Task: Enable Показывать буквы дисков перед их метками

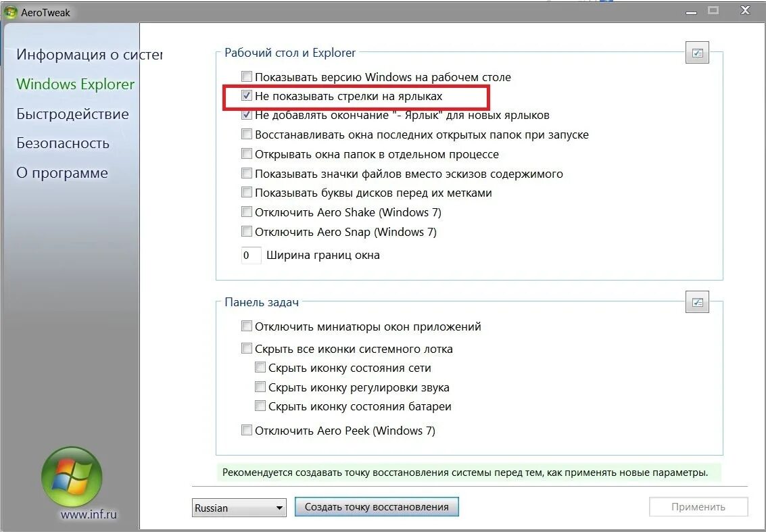Action: (247, 193)
